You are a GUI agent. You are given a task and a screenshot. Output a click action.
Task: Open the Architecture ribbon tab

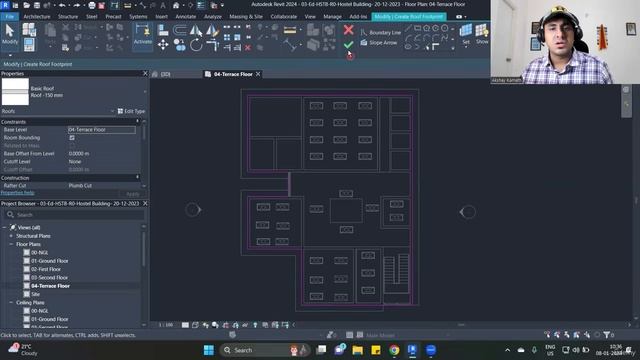click(x=37, y=17)
